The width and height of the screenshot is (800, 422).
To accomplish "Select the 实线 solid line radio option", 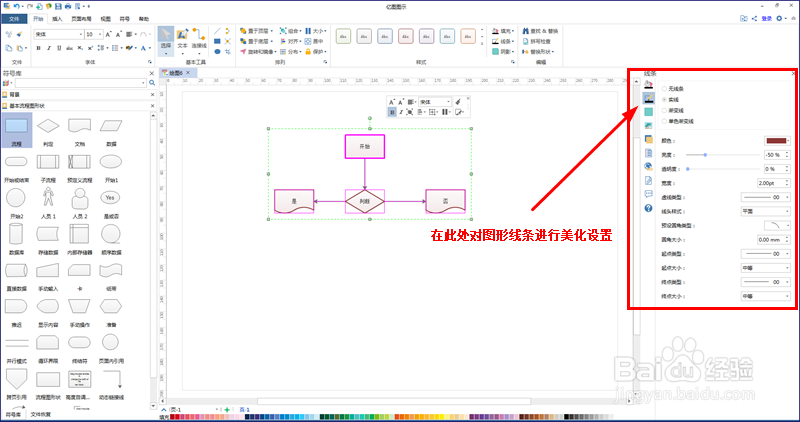I will pyautogui.click(x=670, y=100).
